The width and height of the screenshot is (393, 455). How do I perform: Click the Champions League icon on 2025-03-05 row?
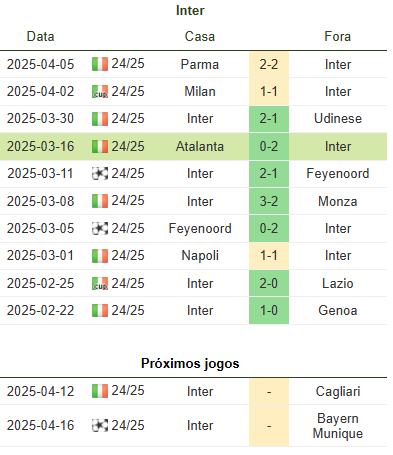click(100, 228)
